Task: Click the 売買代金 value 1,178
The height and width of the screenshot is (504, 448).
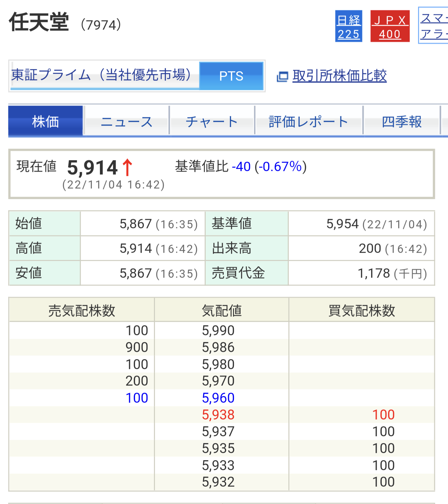Action: 374,273
